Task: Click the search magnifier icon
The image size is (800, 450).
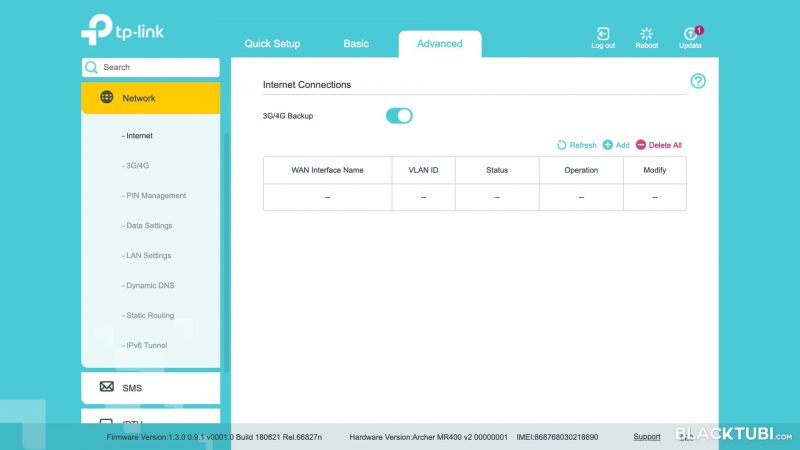Action: (91, 67)
